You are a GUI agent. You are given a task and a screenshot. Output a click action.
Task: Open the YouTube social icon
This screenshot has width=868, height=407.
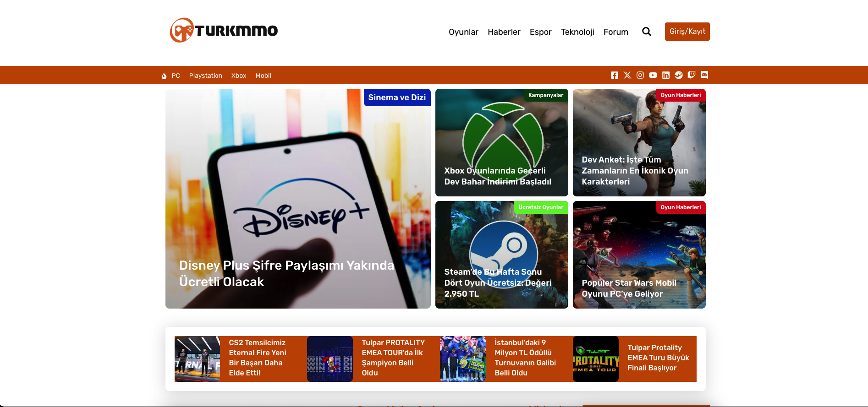(653, 75)
